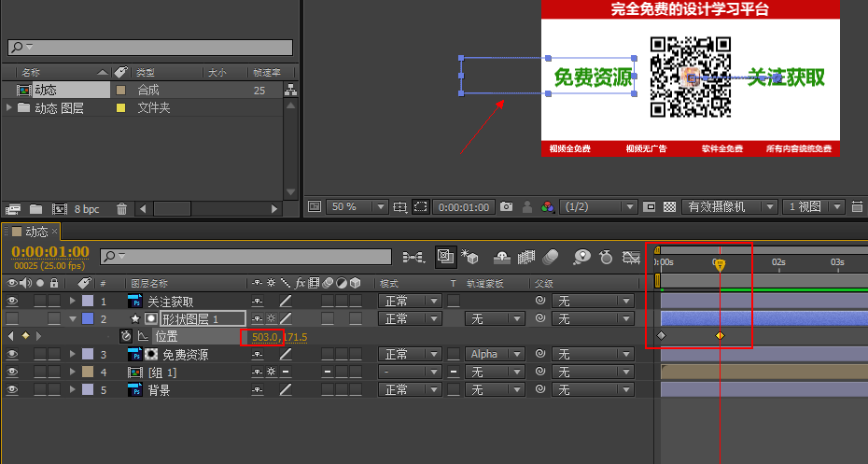Toggle the 位置 stopwatch

click(126, 336)
